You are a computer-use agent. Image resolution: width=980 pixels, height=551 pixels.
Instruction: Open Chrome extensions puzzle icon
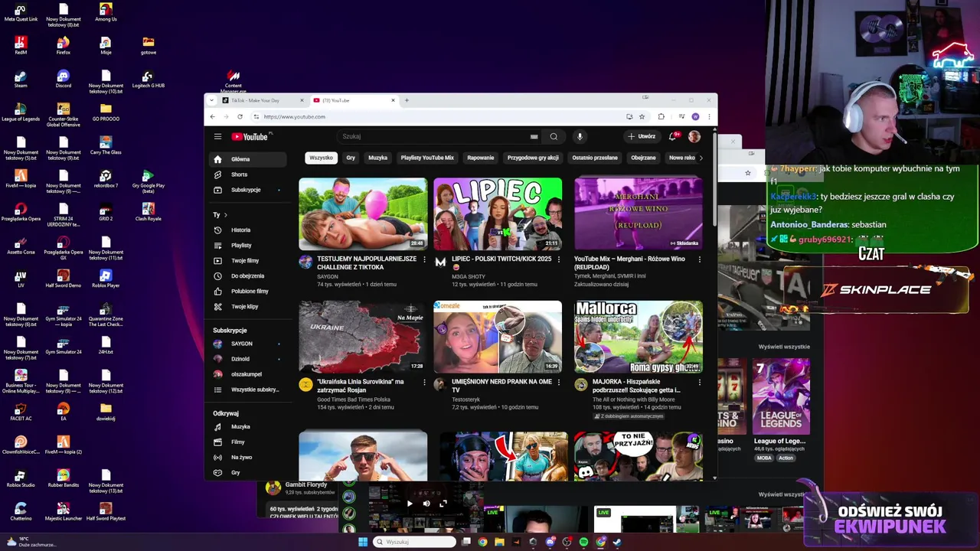tap(661, 116)
